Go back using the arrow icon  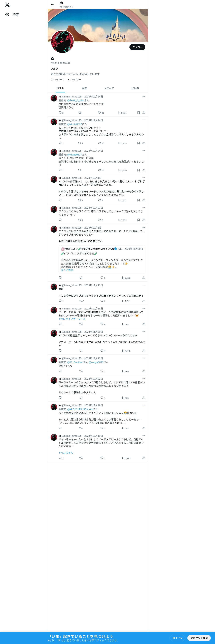point(52,5)
